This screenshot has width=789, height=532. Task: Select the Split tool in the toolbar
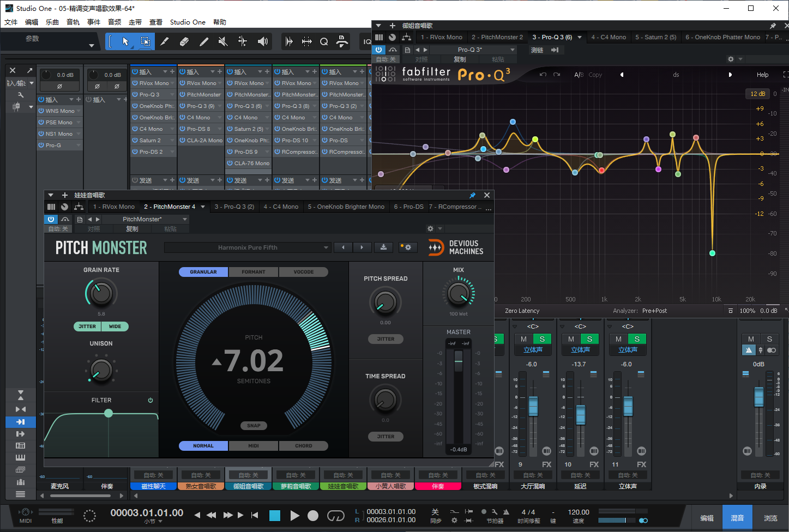coord(165,41)
